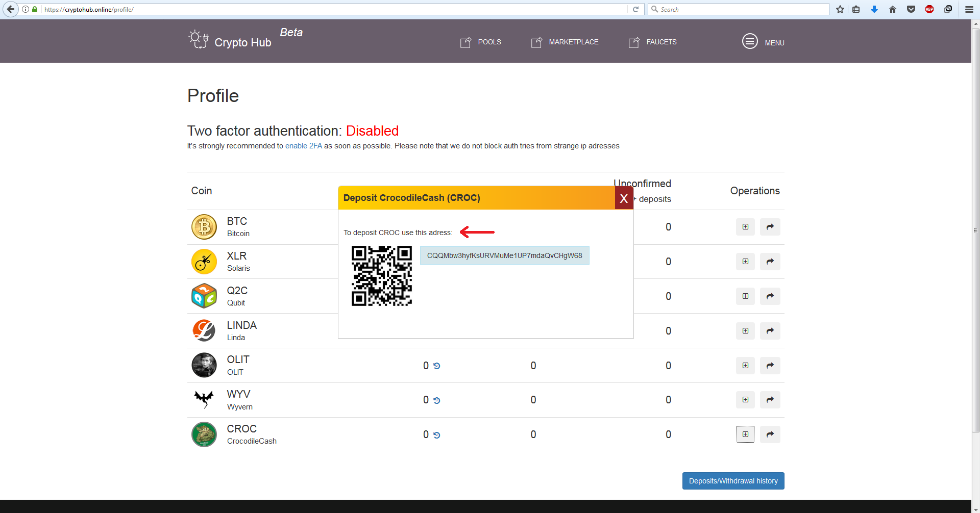980x513 pixels.
Task: Click the CrocodileCash coin logo
Action: pyautogui.click(x=204, y=434)
